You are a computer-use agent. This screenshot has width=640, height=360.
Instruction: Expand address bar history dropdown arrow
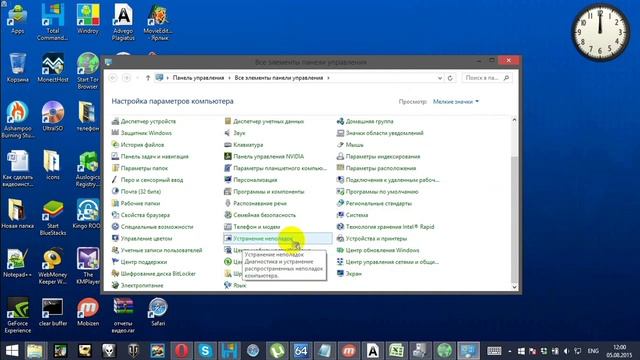click(x=440, y=78)
